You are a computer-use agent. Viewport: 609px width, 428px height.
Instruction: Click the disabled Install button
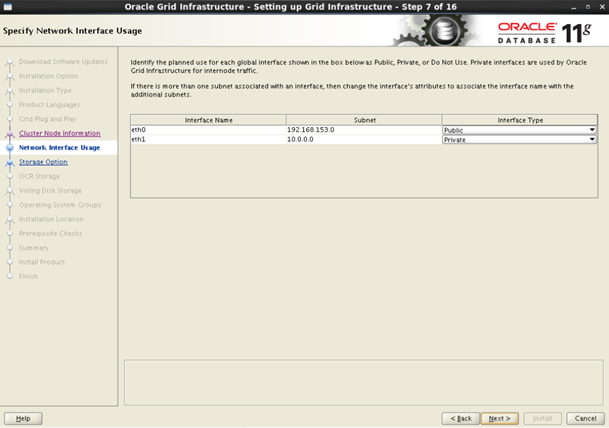pos(543,418)
